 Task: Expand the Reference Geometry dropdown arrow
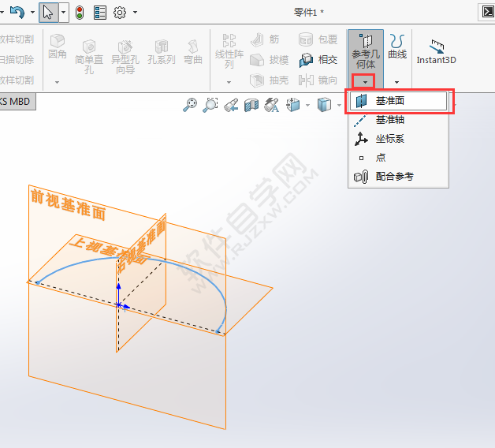365,82
